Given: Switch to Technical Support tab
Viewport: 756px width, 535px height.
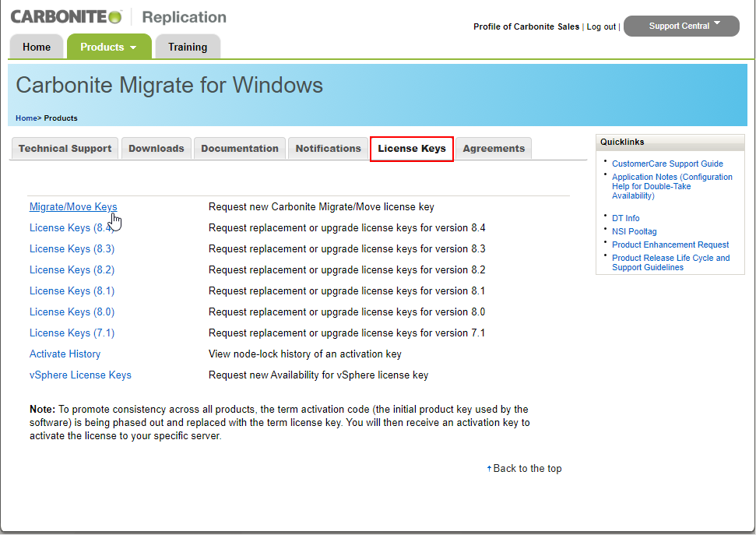Looking at the screenshot, I should (x=65, y=148).
